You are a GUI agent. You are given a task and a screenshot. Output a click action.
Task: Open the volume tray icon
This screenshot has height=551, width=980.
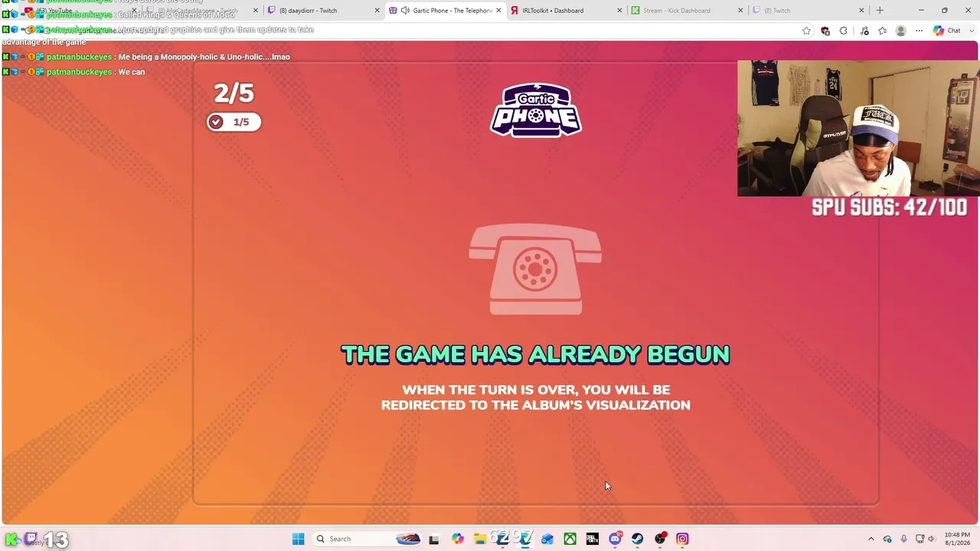932,539
